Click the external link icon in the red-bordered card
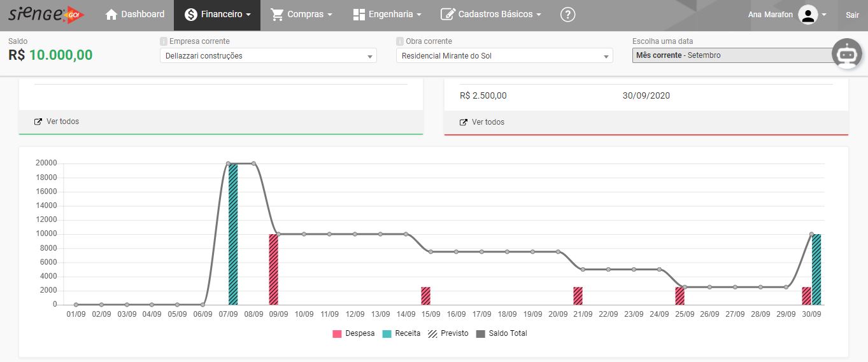868x362 pixels. coord(464,122)
